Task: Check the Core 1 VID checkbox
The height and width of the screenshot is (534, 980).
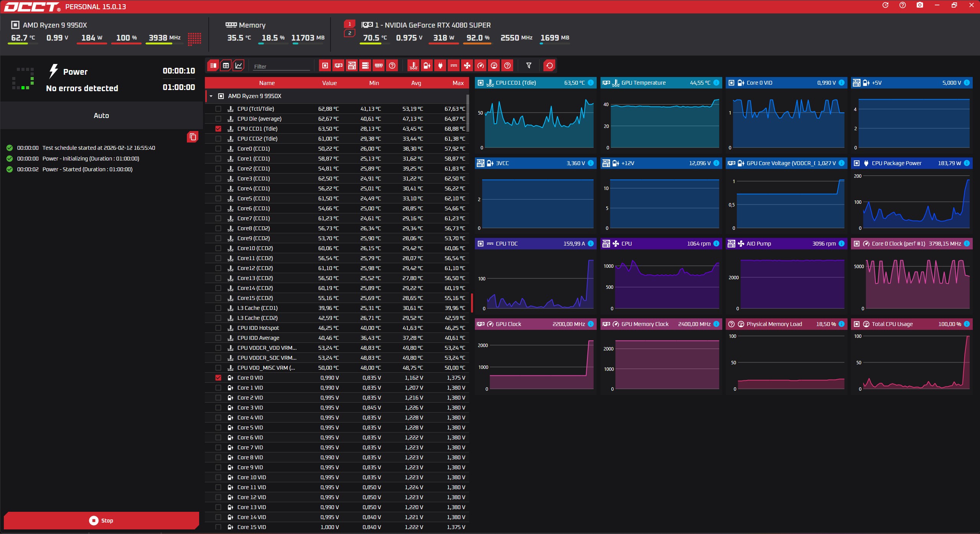Action: [x=218, y=388]
